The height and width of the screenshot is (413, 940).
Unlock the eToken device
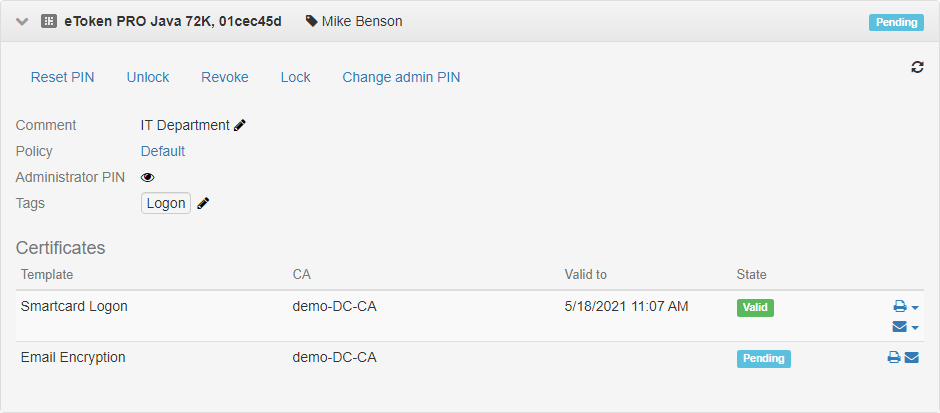click(148, 77)
